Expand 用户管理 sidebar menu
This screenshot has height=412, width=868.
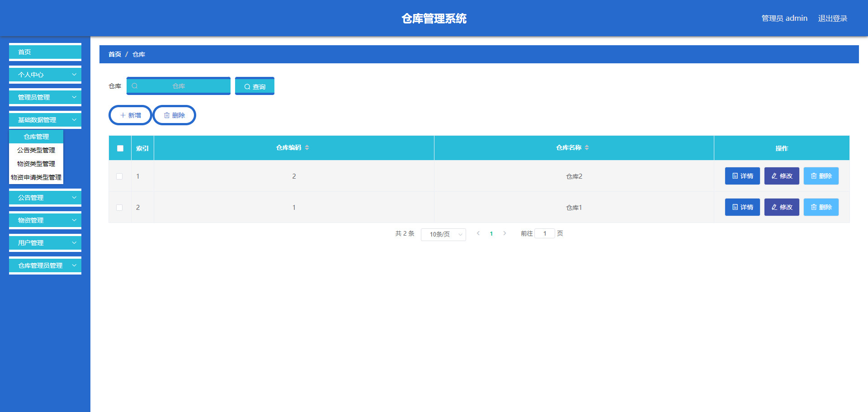tap(45, 243)
